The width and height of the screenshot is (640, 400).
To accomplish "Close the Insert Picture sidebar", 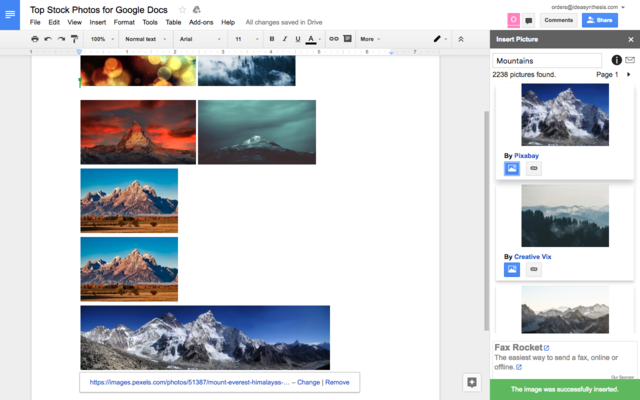I will (631, 40).
